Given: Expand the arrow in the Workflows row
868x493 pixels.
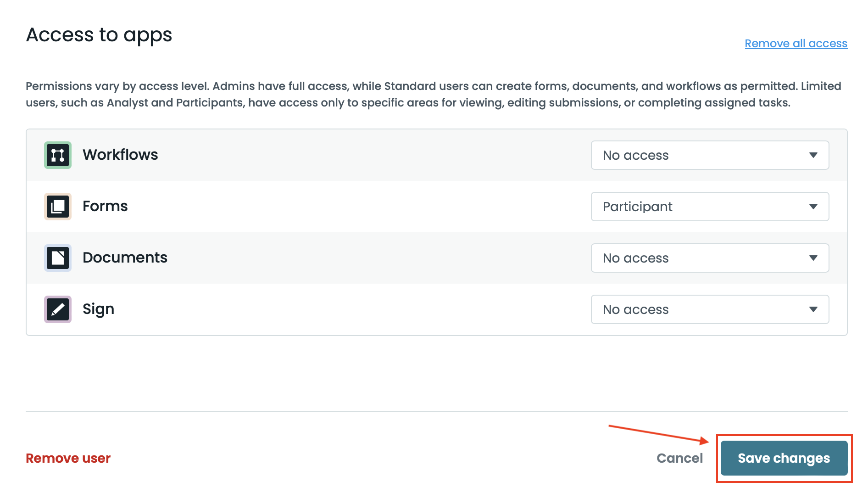Looking at the screenshot, I should tap(813, 155).
